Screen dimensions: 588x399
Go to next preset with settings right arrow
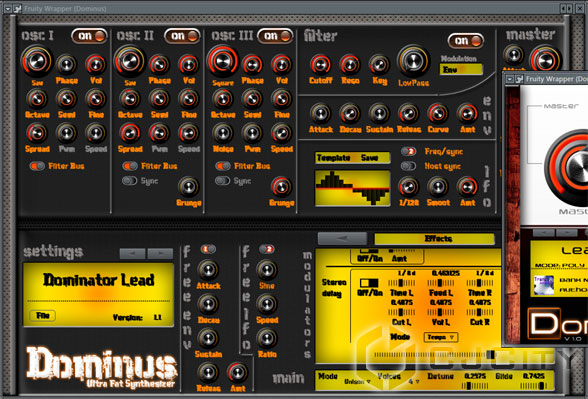pyautogui.click(x=160, y=254)
